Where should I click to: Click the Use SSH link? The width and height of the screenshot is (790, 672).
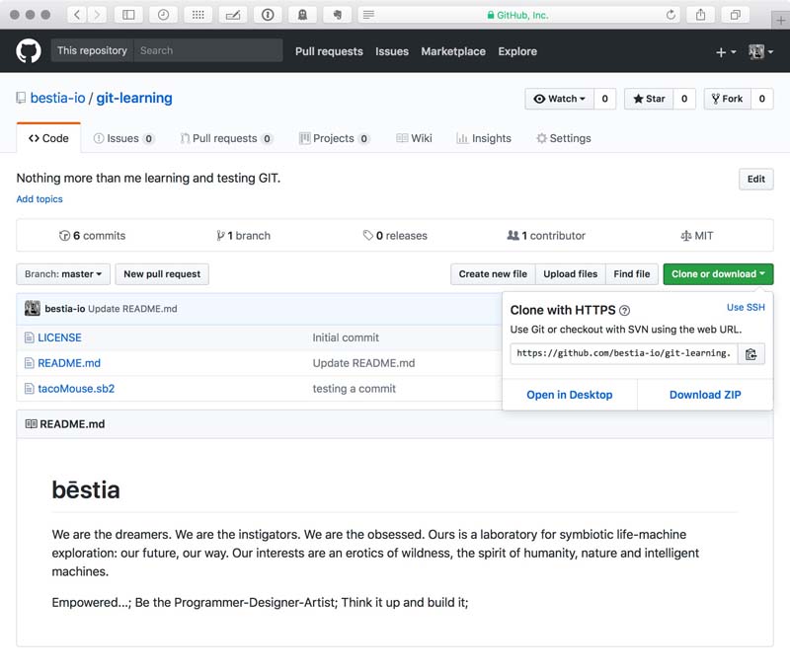(x=746, y=307)
